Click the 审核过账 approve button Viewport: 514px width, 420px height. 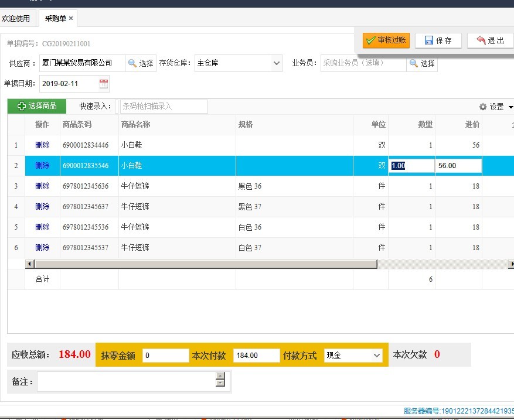pos(386,40)
